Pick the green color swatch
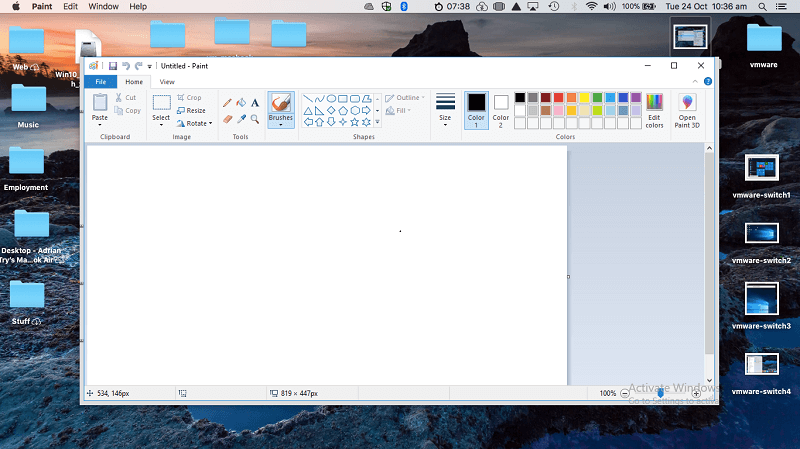Image resolution: width=800 pixels, height=449 pixels. (x=597, y=97)
